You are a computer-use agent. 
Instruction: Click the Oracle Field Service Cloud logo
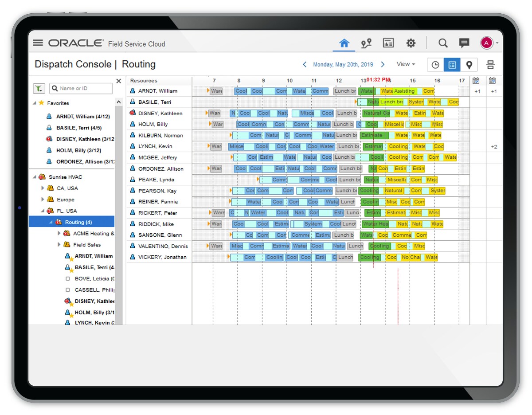106,43
